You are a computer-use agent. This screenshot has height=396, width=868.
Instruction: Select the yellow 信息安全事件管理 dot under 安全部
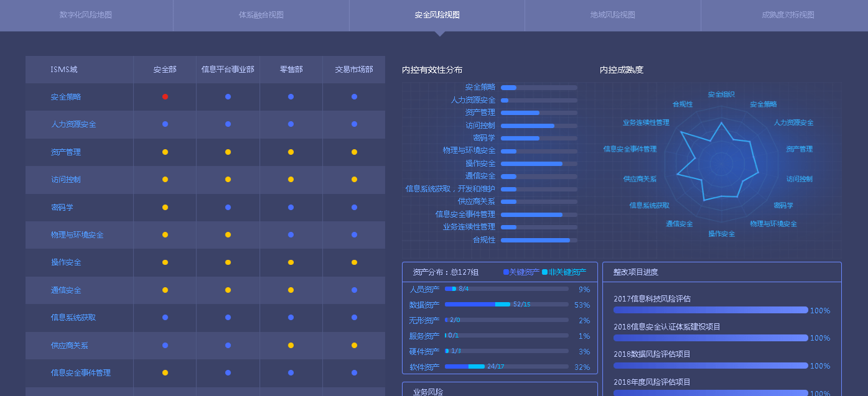click(165, 373)
